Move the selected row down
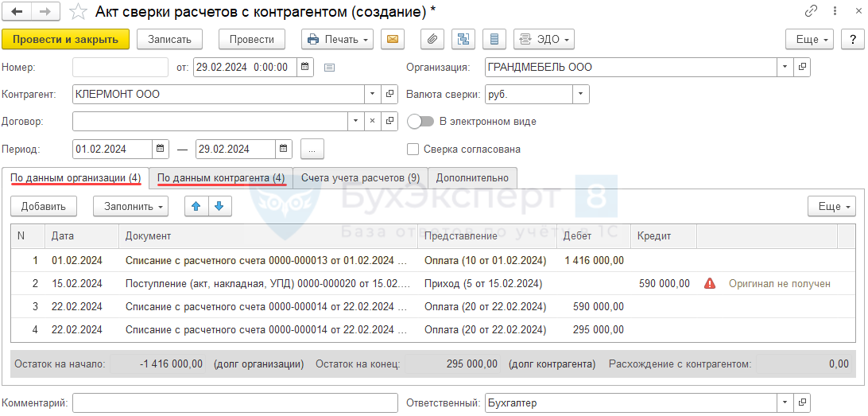Image resolution: width=868 pixels, height=416 pixels. [x=219, y=206]
